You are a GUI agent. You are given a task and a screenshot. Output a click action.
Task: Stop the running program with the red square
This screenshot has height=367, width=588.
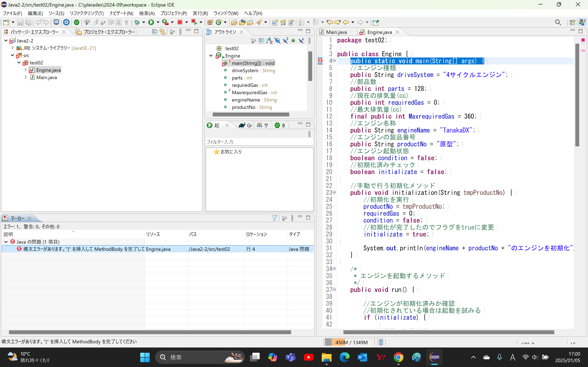pyautogui.click(x=180, y=22)
